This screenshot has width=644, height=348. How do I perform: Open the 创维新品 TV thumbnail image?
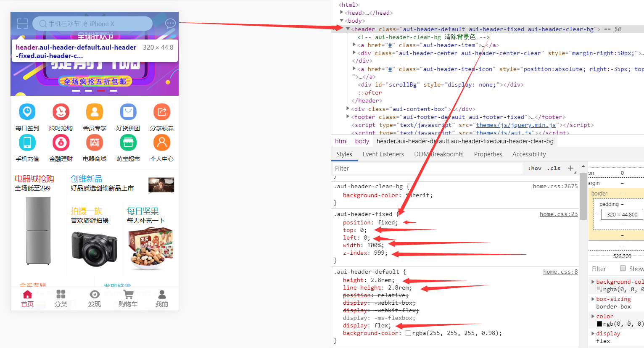click(161, 185)
